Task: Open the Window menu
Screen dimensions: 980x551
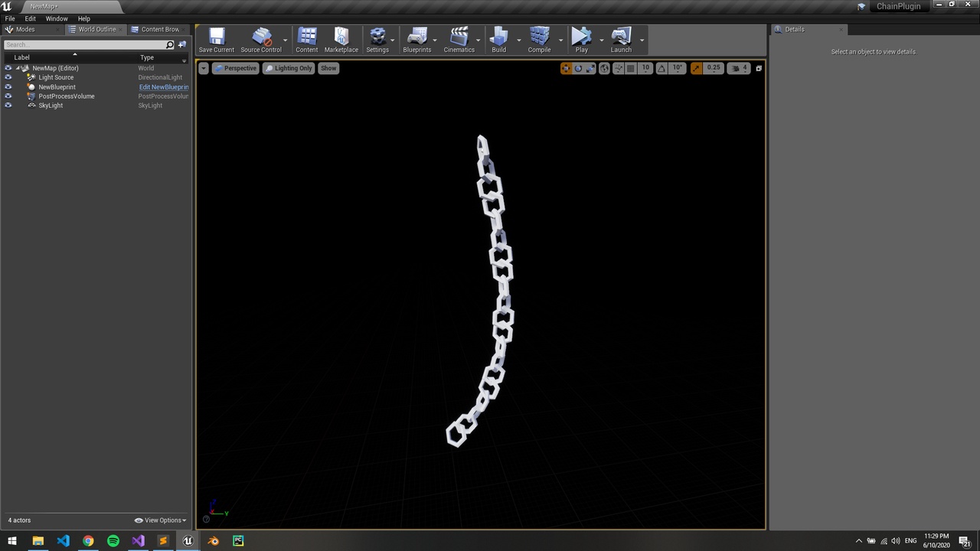Action: coord(57,18)
